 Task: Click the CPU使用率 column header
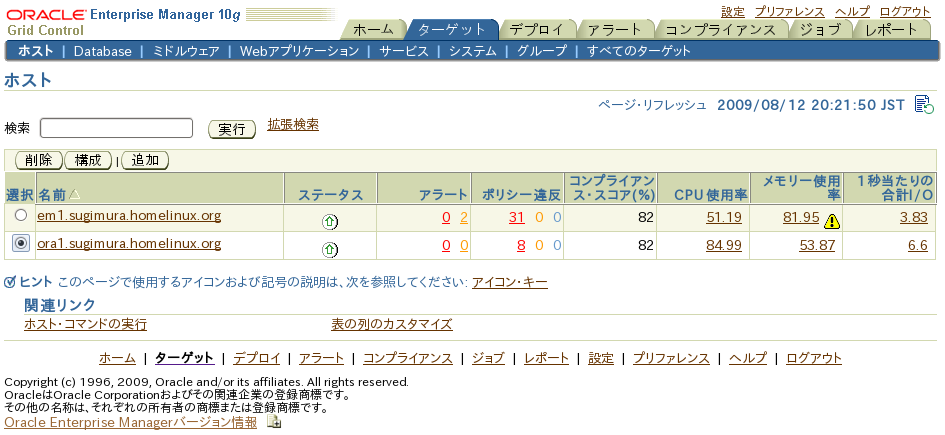tap(711, 195)
